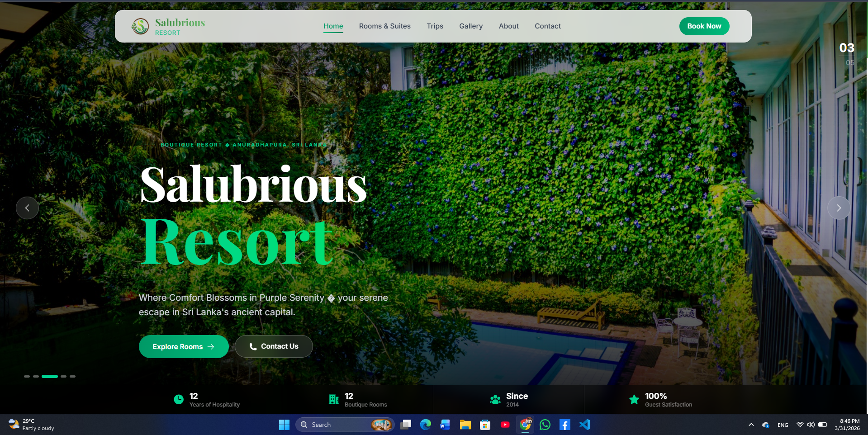This screenshot has width=868, height=435.
Task: Click the building icon beside Boutique Rooms
Action: (x=334, y=399)
